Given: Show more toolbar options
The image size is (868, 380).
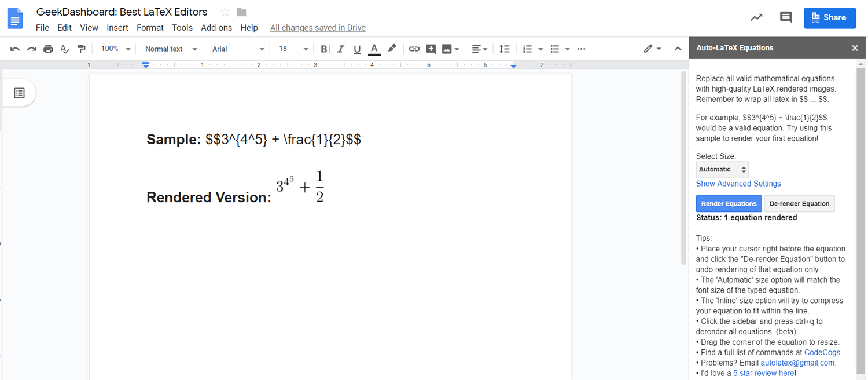Looking at the screenshot, I should [582, 49].
